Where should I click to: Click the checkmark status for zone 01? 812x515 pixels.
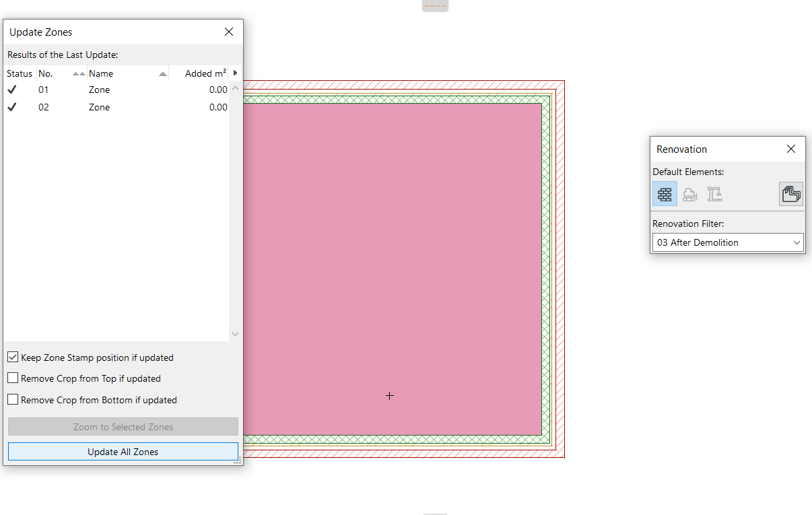11,90
